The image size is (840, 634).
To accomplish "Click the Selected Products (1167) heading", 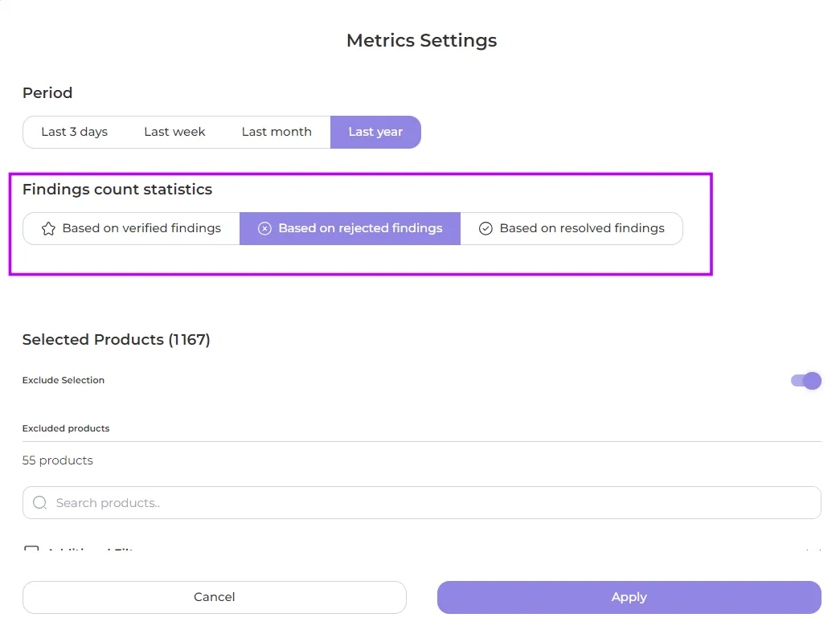I will point(117,340).
